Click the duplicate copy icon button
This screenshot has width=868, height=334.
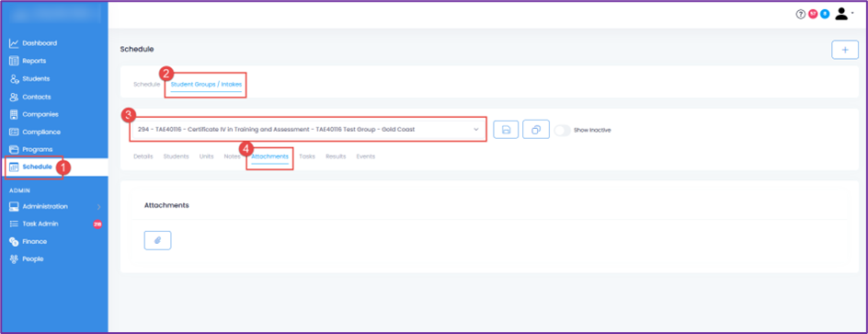(x=536, y=130)
